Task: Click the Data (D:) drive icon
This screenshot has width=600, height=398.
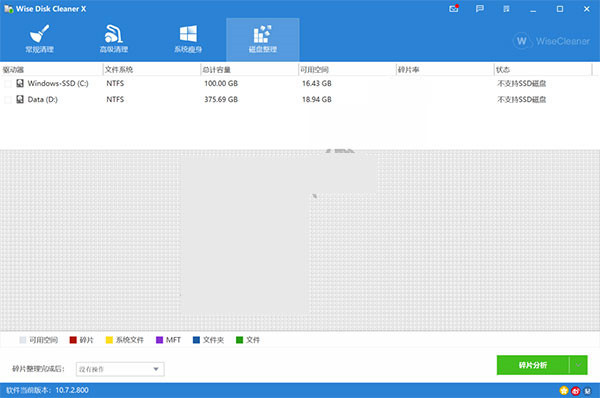Action: click(x=20, y=99)
